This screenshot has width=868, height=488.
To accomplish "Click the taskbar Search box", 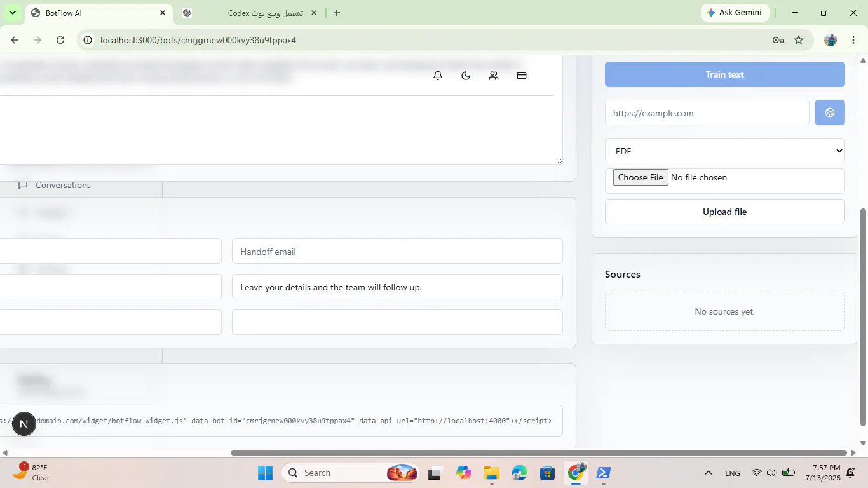I will [351, 473].
